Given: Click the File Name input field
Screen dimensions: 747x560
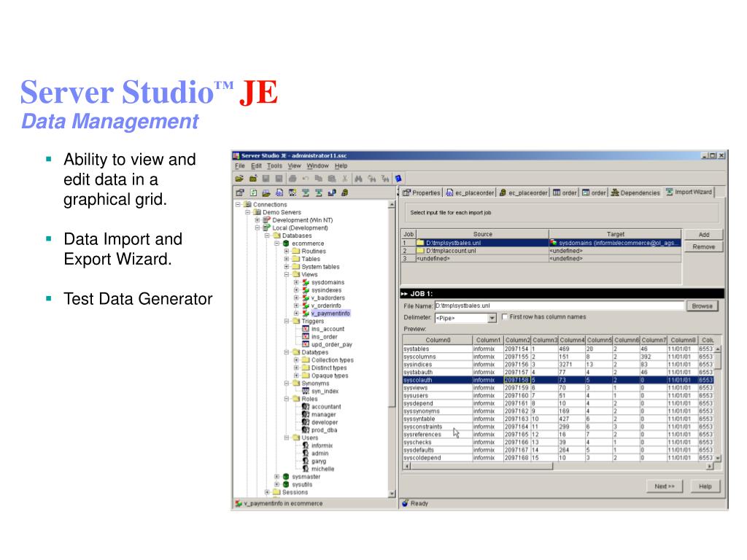Looking at the screenshot, I should point(560,306).
